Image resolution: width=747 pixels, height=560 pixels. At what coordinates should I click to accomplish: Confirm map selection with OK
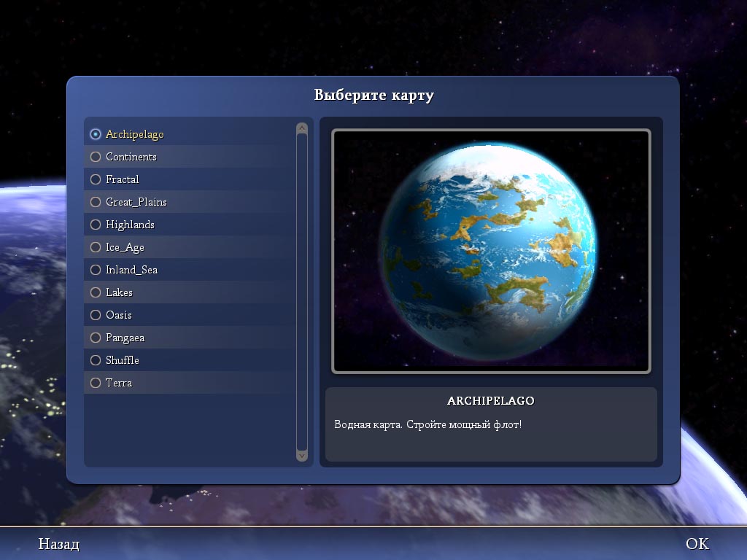(697, 544)
